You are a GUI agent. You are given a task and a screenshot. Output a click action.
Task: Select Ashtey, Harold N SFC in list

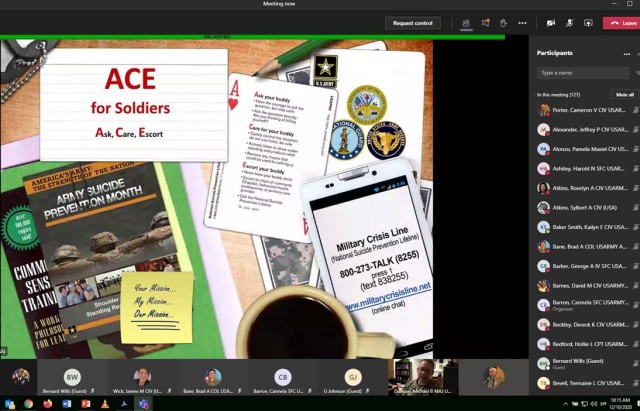point(588,169)
